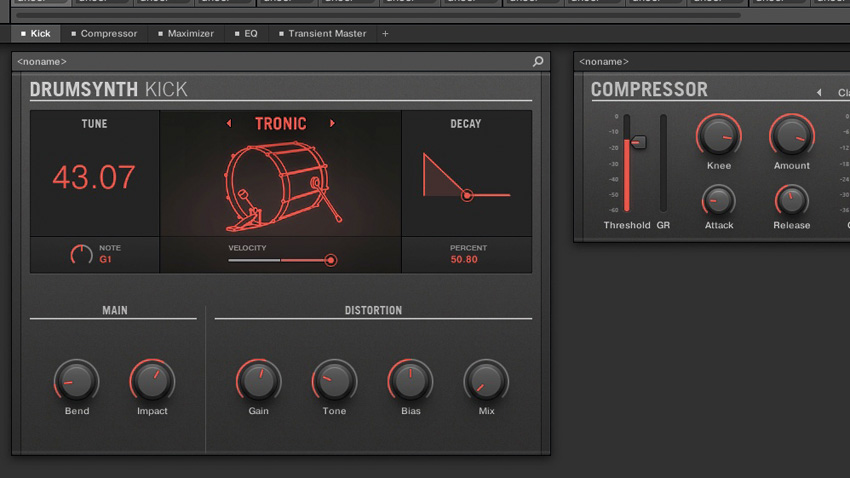Click the Compressor Knee knob
The width and height of the screenshot is (850, 478).
(719, 135)
